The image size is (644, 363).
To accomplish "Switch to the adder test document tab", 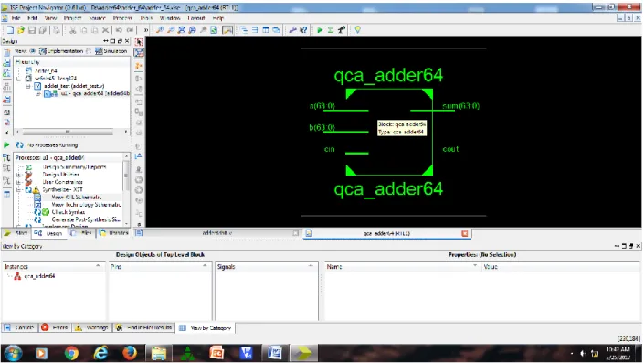I will tap(217, 233).
